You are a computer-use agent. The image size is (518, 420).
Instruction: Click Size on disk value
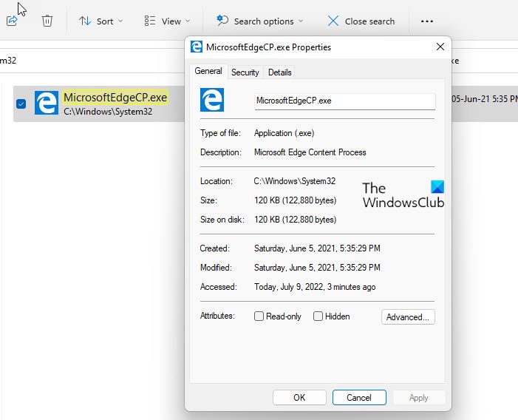[x=295, y=220]
